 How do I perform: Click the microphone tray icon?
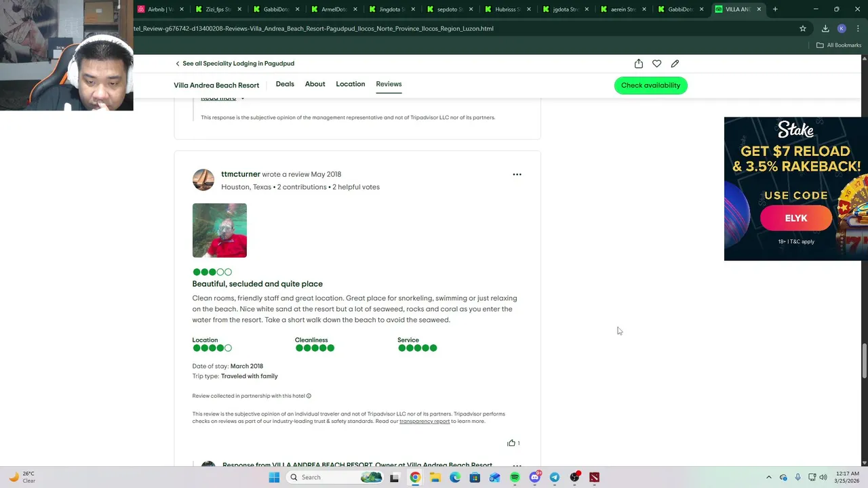pyautogui.click(x=797, y=477)
